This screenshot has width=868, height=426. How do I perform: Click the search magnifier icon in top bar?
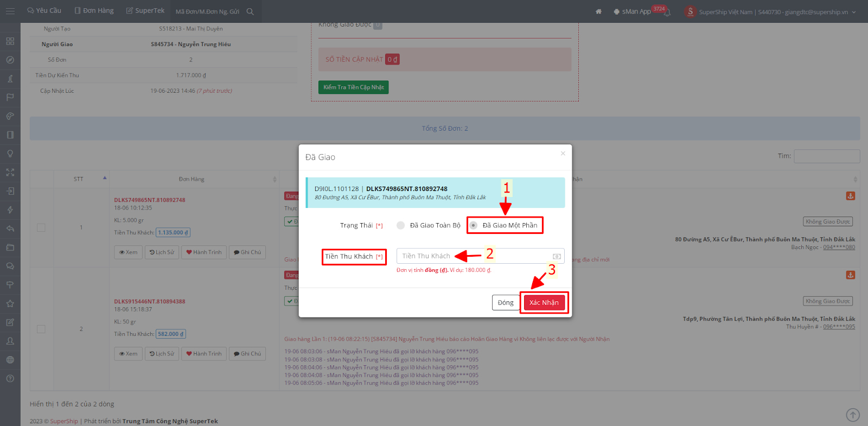(250, 11)
